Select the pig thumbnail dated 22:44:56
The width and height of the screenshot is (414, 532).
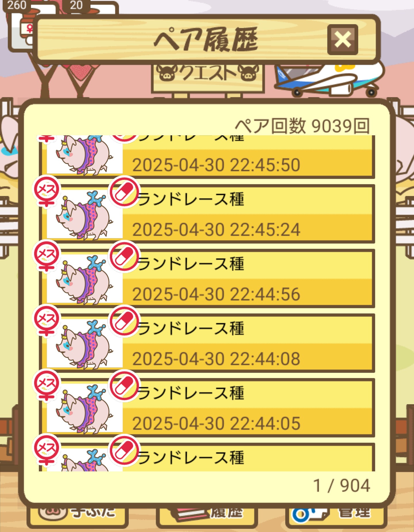pyautogui.click(x=85, y=279)
